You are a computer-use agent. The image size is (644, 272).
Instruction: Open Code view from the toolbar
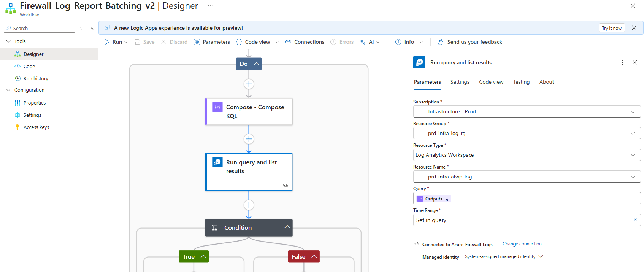(x=253, y=42)
